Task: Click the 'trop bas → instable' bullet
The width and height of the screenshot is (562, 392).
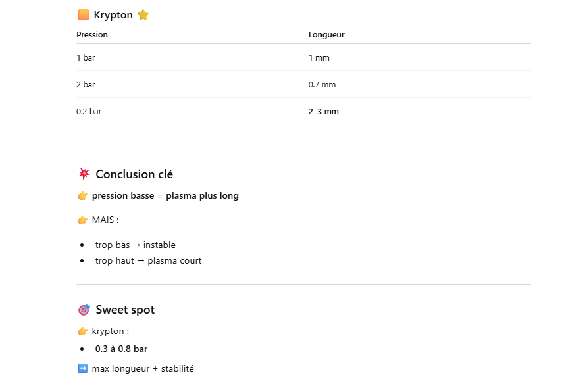Action: pyautogui.click(x=136, y=245)
